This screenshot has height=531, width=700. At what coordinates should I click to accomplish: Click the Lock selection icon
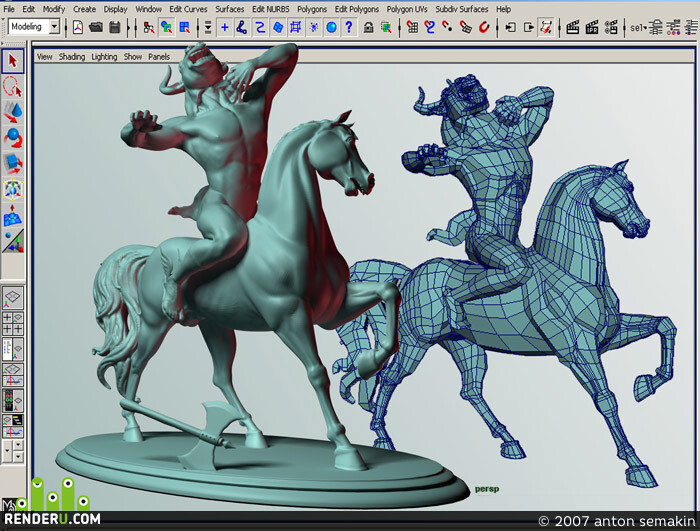point(368,28)
